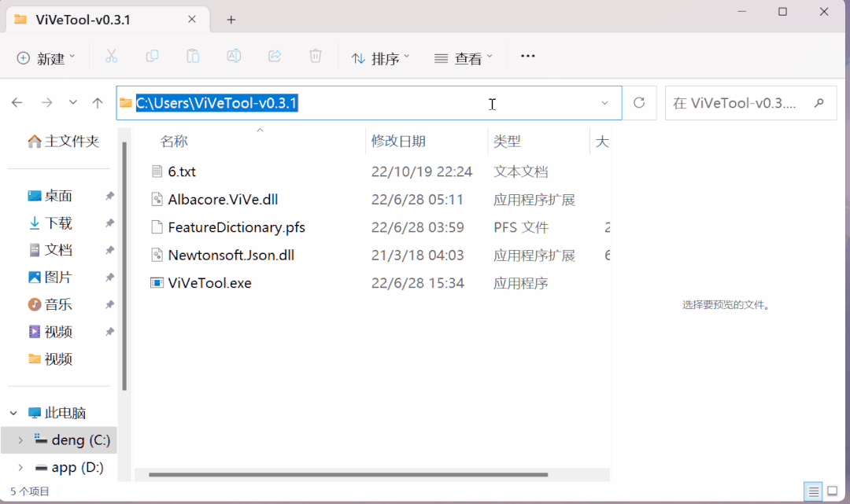Switch to large thumbnails view icon
The width and height of the screenshot is (850, 504).
pyautogui.click(x=832, y=491)
